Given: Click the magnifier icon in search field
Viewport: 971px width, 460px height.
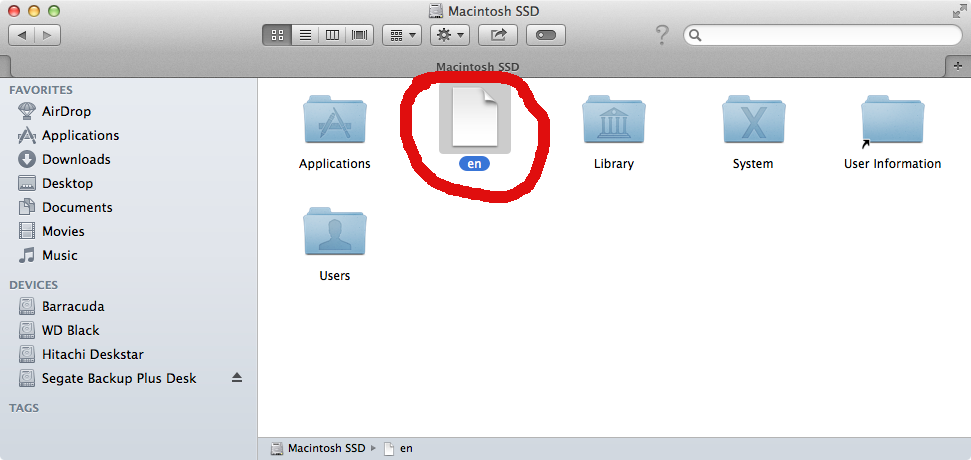Looking at the screenshot, I should pyautogui.click(x=695, y=35).
